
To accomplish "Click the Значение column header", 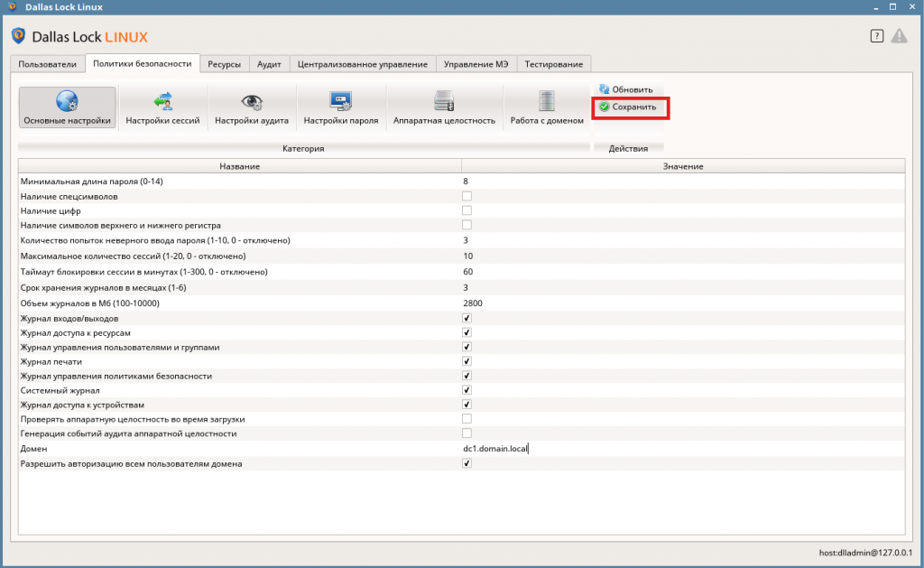I will (x=683, y=166).
